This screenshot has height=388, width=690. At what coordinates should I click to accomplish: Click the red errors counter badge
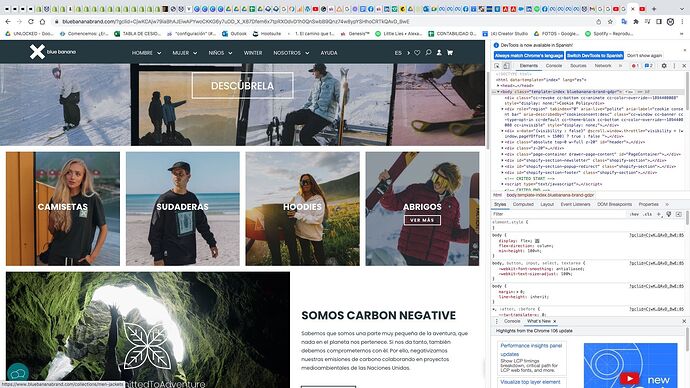pyautogui.click(x=635, y=66)
